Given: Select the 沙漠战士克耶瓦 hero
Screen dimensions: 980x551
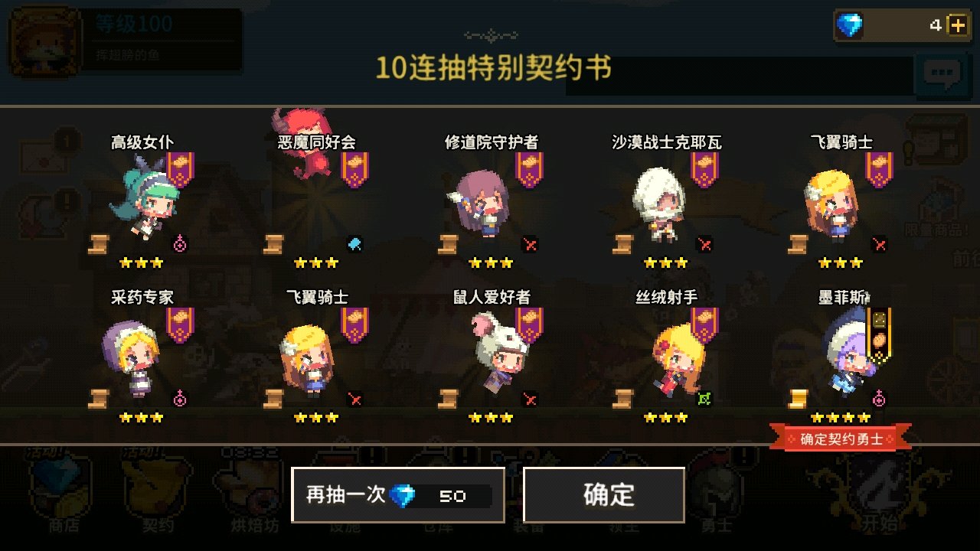Looking at the screenshot, I should click(658, 204).
